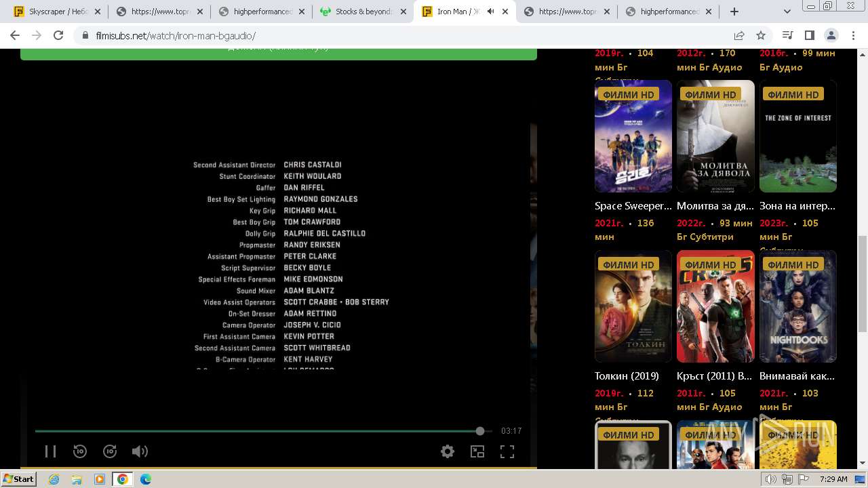
Task: Switch to first https://www.topr tab
Action: tap(159, 12)
